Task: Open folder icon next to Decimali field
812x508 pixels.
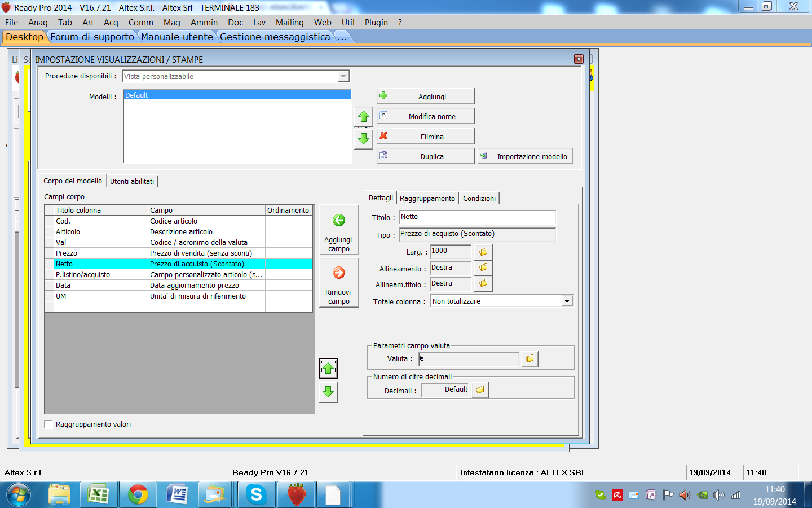Action: pos(480,390)
